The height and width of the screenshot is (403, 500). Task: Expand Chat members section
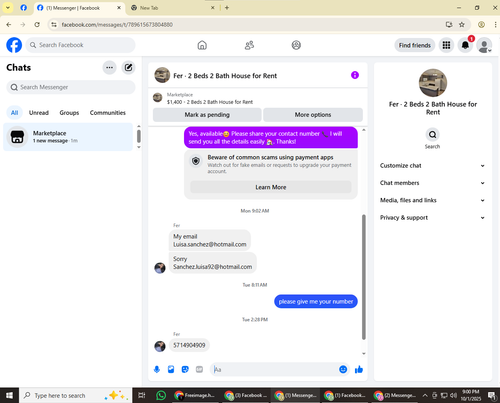tap(432, 183)
